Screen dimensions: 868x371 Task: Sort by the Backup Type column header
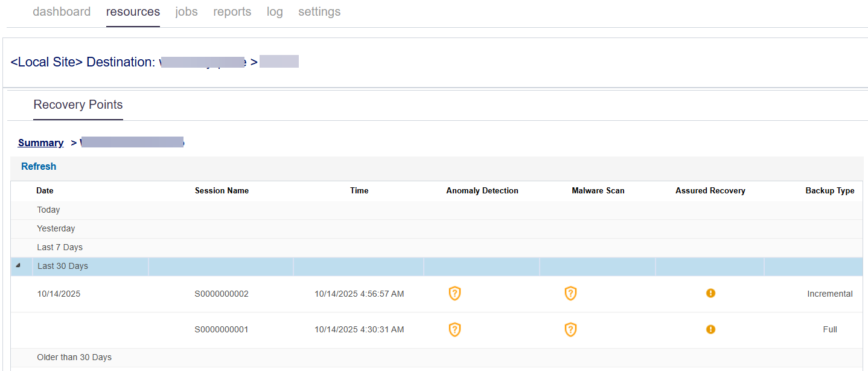point(829,191)
